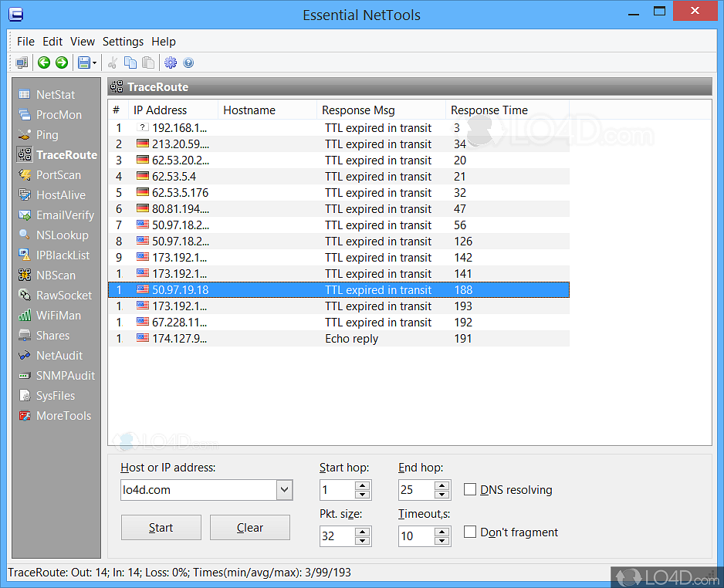
Task: Open the PortScan tool
Action: click(49, 175)
